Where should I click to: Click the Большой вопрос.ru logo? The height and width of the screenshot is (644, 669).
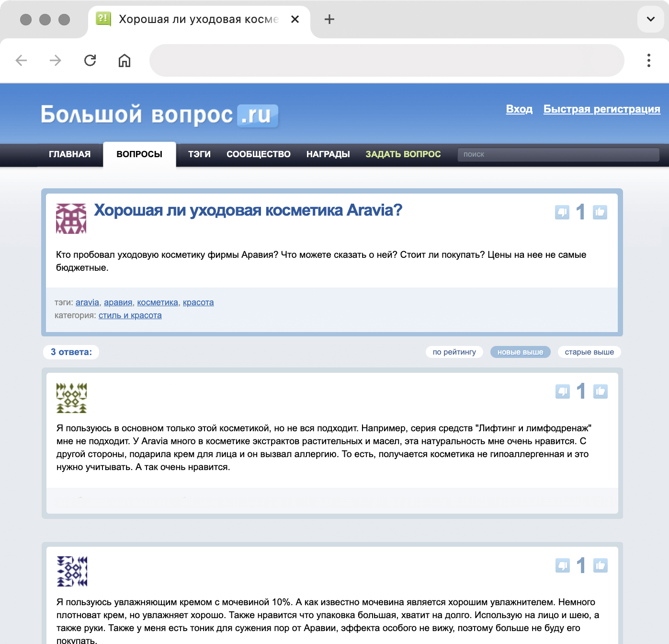click(159, 115)
